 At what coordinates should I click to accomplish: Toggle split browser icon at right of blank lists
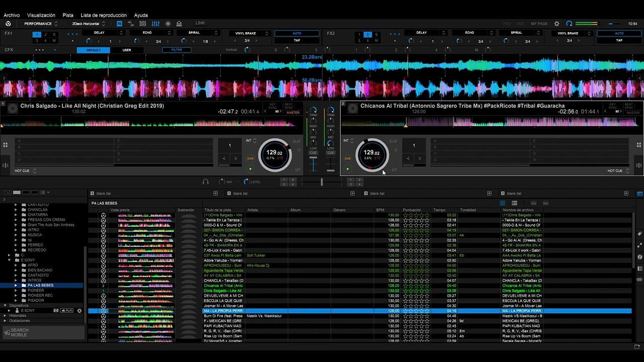point(640,194)
